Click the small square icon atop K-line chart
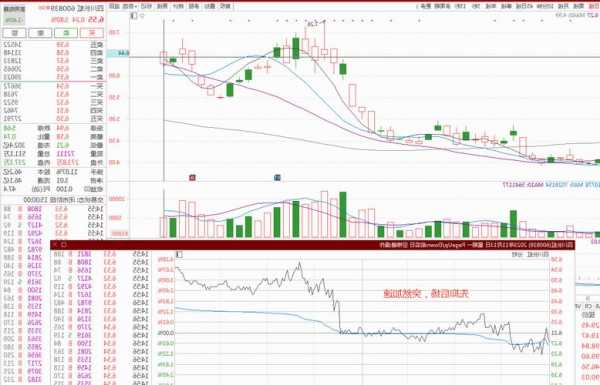This screenshot has width=600, height=385. (134, 16)
